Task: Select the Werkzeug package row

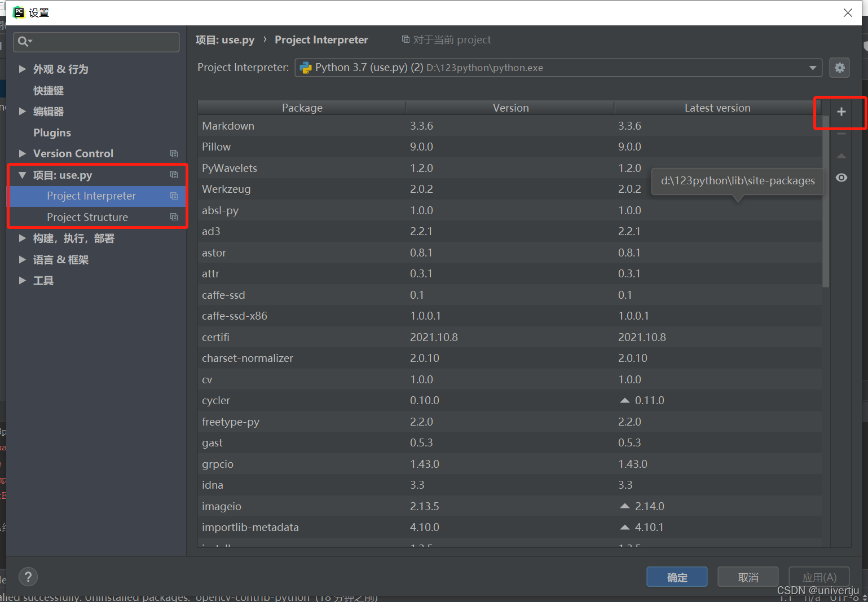Action: [510, 189]
